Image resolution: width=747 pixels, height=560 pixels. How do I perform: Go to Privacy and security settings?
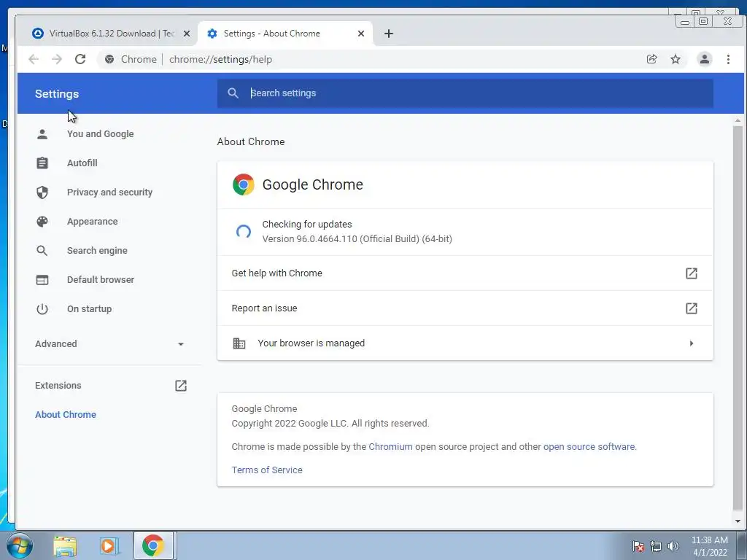[x=109, y=192]
